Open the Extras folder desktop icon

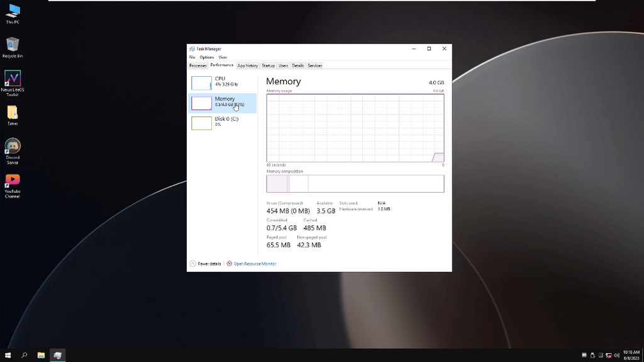13,116
